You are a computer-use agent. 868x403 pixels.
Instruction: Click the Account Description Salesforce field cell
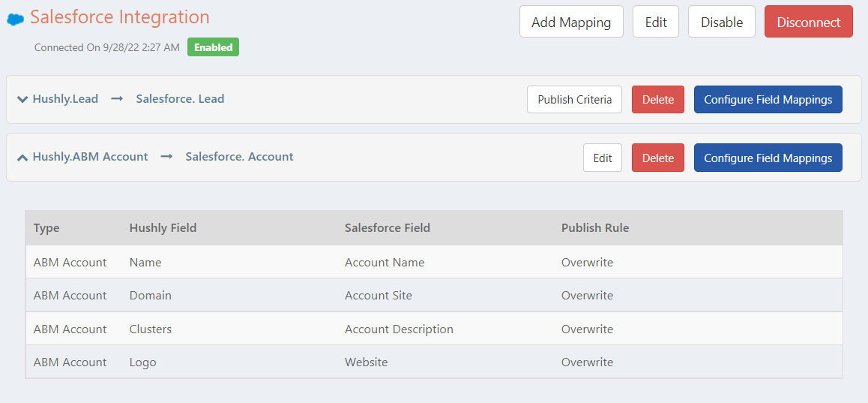coord(399,329)
